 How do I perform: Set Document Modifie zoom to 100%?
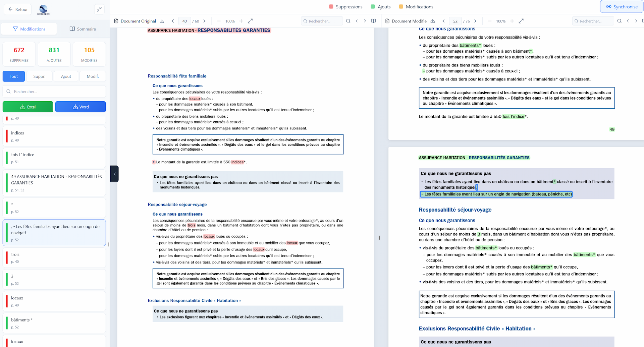(500, 21)
